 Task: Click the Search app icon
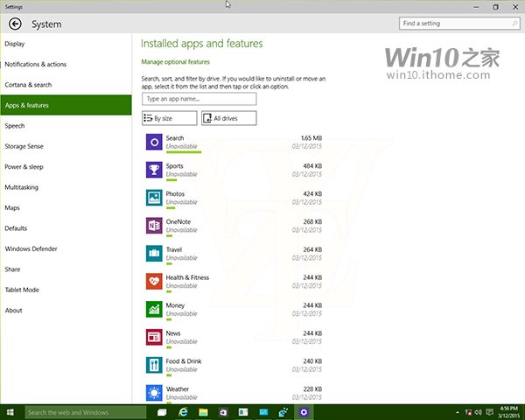point(154,142)
